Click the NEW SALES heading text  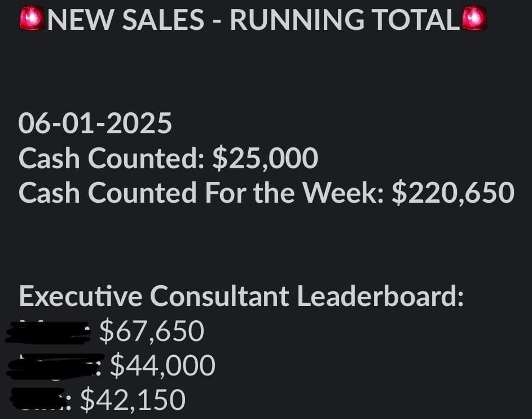point(126,20)
